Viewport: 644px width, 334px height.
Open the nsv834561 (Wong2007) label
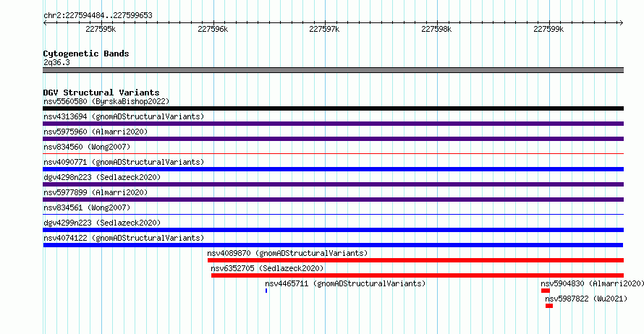pos(87,207)
